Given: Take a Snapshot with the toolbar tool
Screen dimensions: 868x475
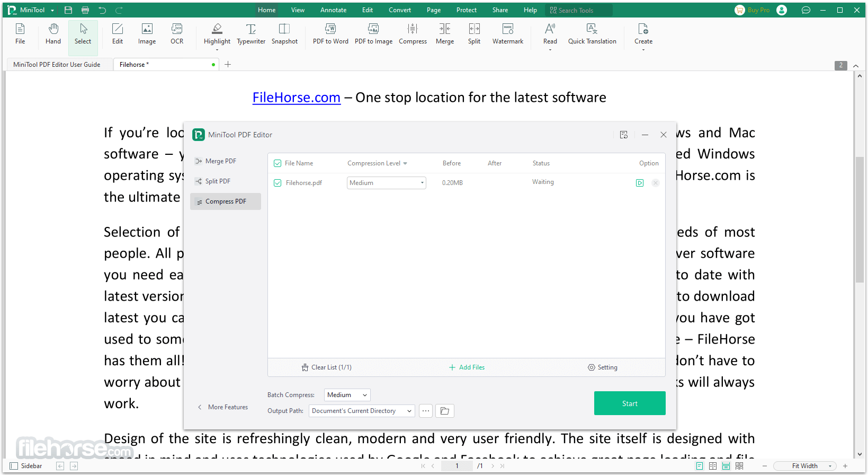Looking at the screenshot, I should [284, 34].
